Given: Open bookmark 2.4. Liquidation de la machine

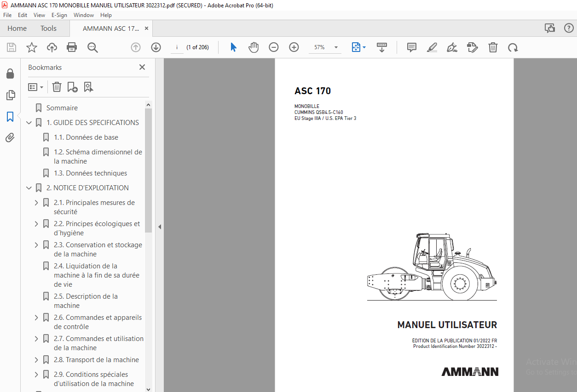Looking at the screenshot, I should [x=97, y=275].
